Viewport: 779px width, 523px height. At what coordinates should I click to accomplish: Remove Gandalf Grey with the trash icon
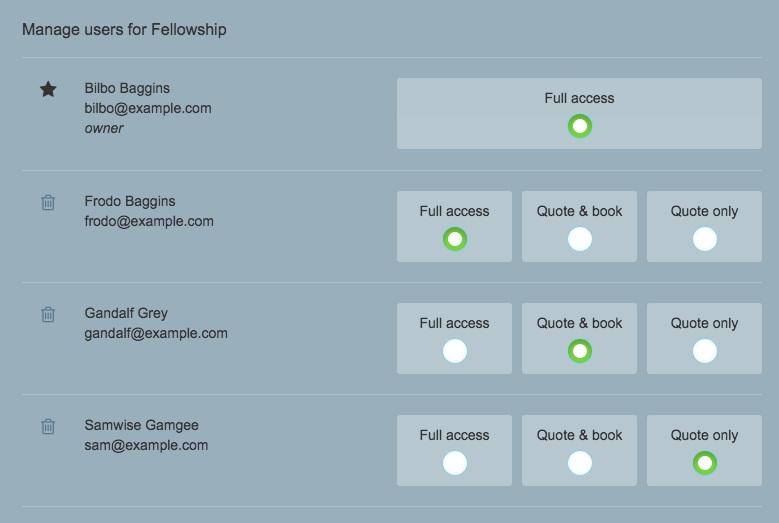(48, 314)
